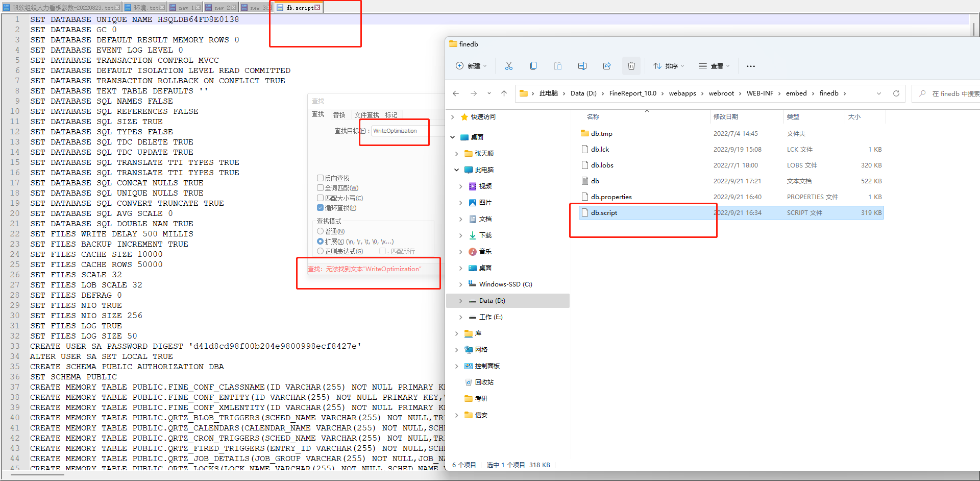Screen dimensions: 980x481
Task: Open the 新建 new item dropdown
Action: (471, 66)
